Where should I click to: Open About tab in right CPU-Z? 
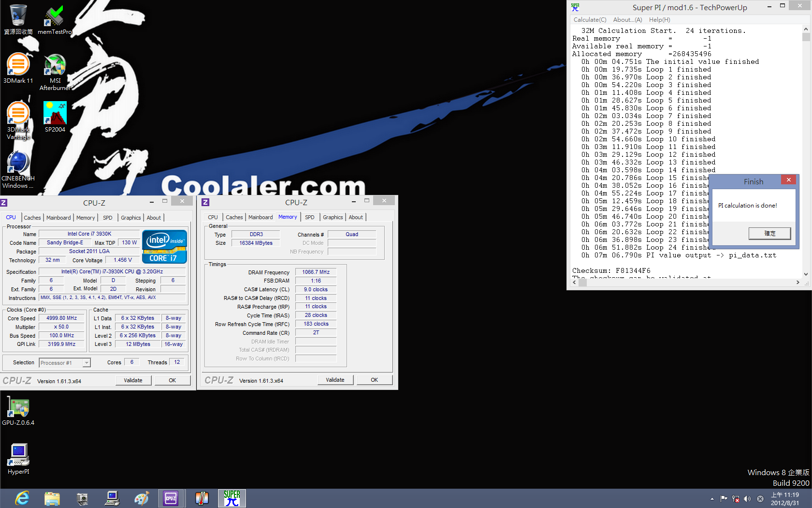coord(356,217)
